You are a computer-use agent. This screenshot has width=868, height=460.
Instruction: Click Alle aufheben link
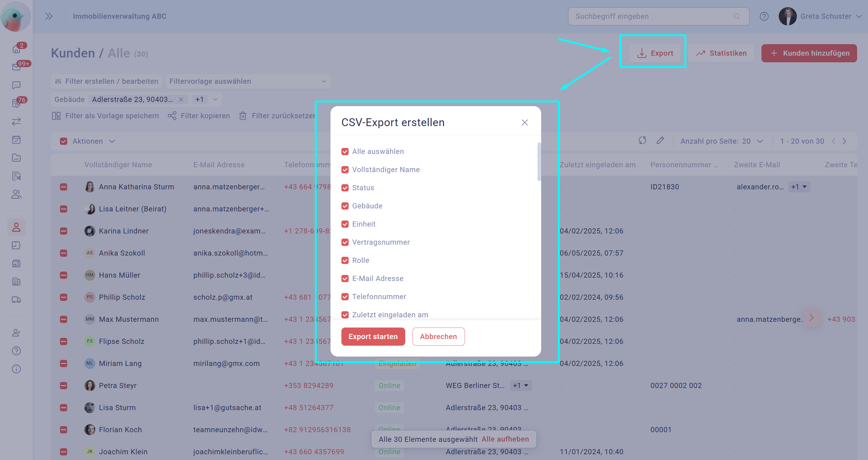[x=505, y=439]
